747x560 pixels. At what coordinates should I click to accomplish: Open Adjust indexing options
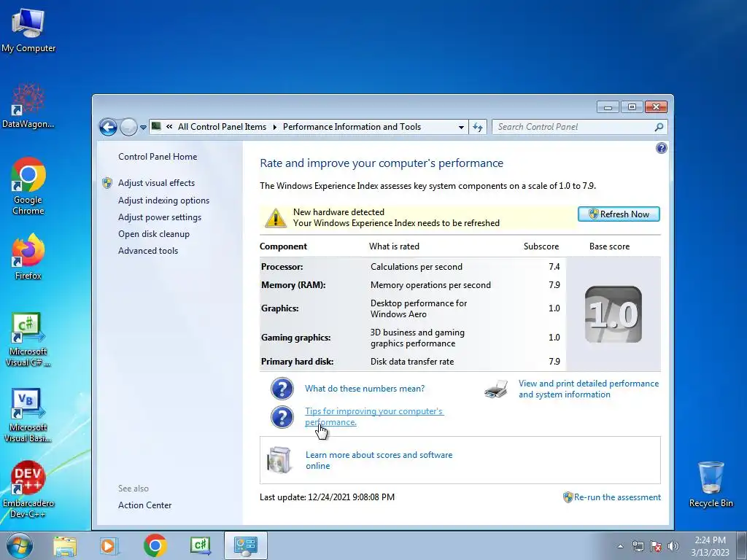point(163,201)
